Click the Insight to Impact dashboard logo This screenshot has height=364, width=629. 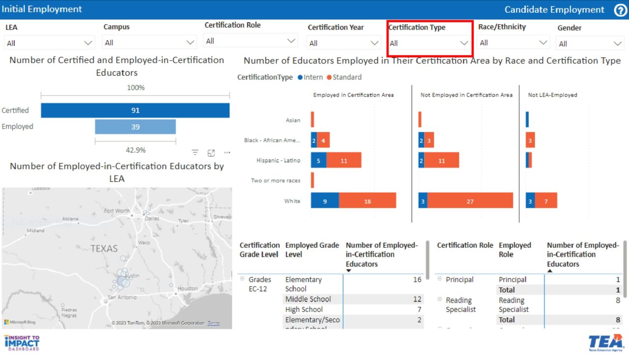(x=21, y=342)
